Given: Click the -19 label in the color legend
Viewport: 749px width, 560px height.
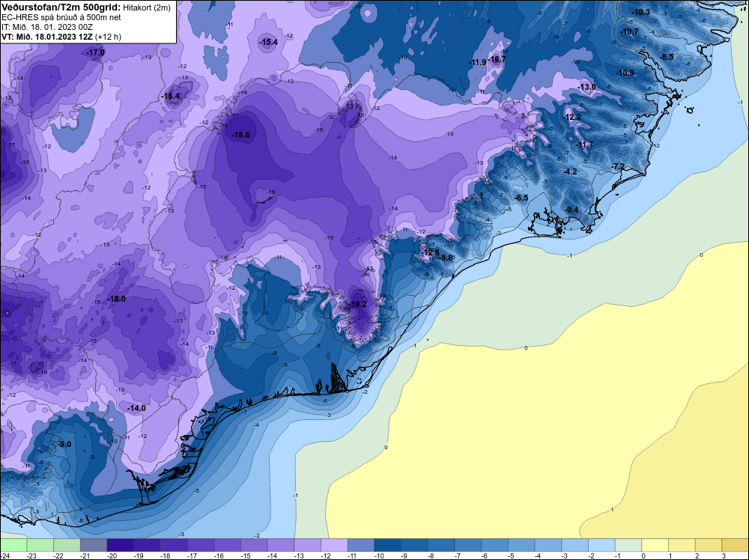Looking at the screenshot, I should tap(139, 556).
